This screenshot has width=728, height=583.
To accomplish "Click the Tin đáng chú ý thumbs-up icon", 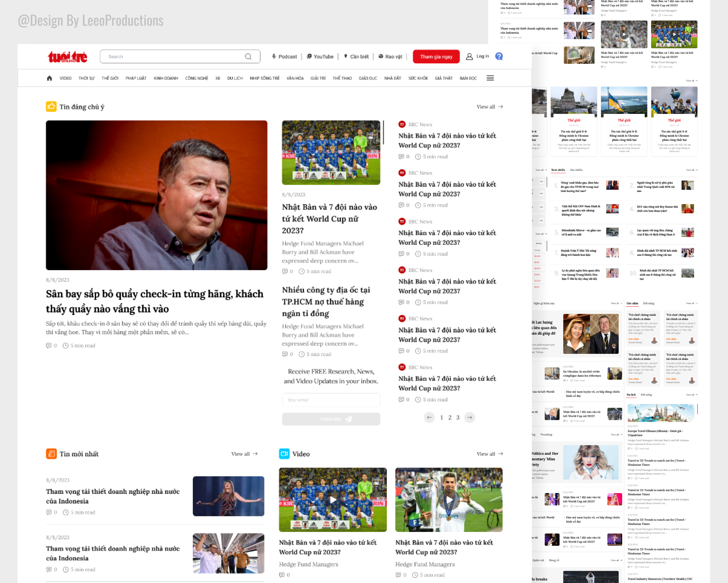I will [x=51, y=106].
